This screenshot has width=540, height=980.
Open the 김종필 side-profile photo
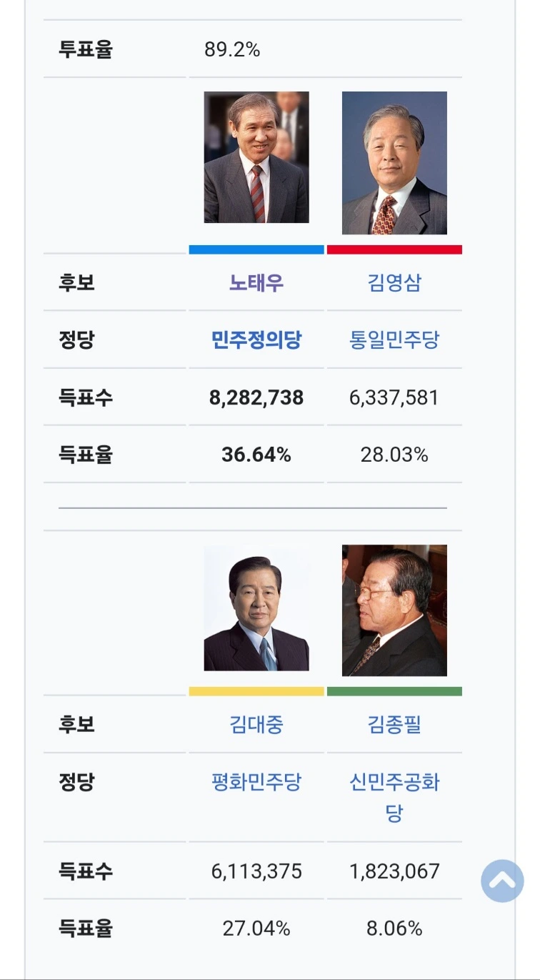[x=394, y=610]
